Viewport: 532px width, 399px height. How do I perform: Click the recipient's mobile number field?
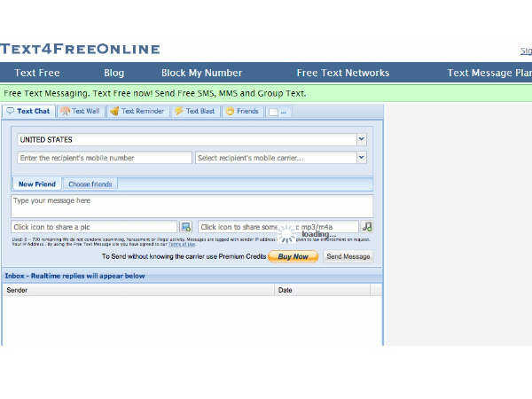coord(105,158)
